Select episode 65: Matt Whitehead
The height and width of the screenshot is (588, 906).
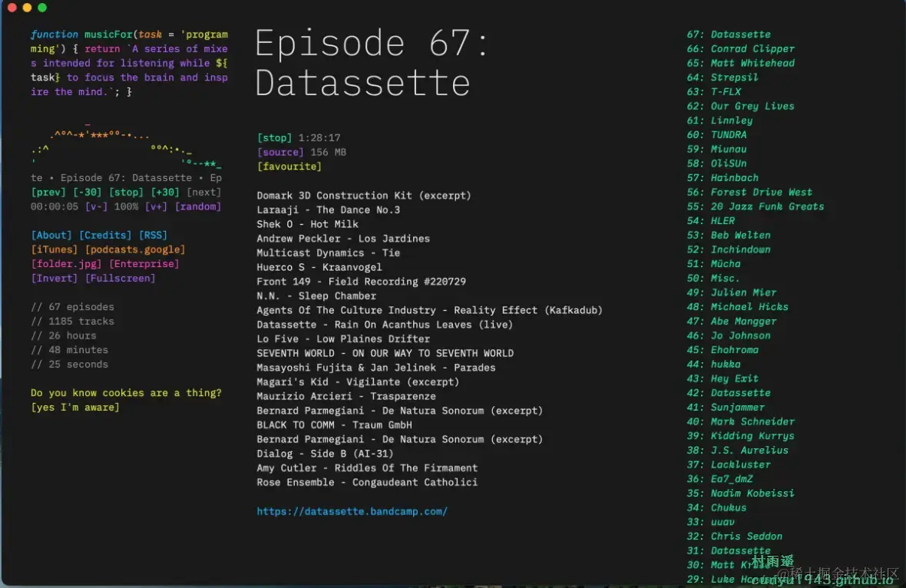point(740,63)
